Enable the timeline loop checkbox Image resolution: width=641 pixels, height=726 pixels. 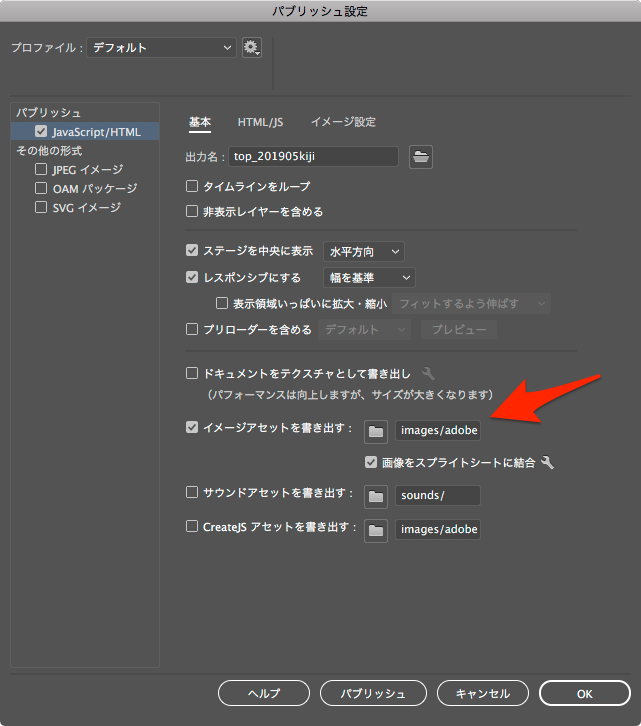click(x=193, y=186)
